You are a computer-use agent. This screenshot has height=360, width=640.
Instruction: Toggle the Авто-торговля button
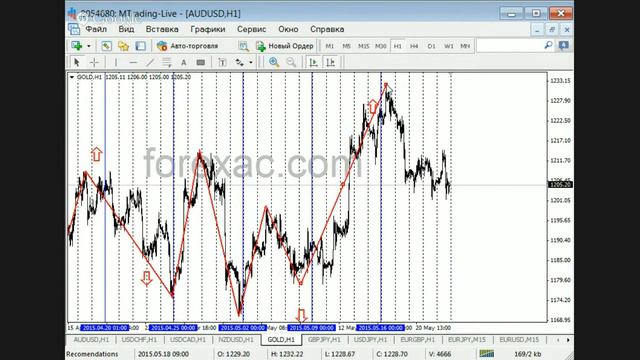point(188,46)
